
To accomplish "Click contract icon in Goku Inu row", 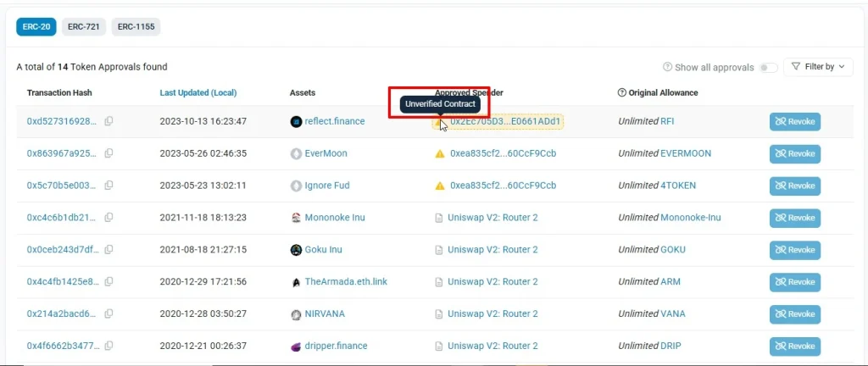I will coord(439,250).
